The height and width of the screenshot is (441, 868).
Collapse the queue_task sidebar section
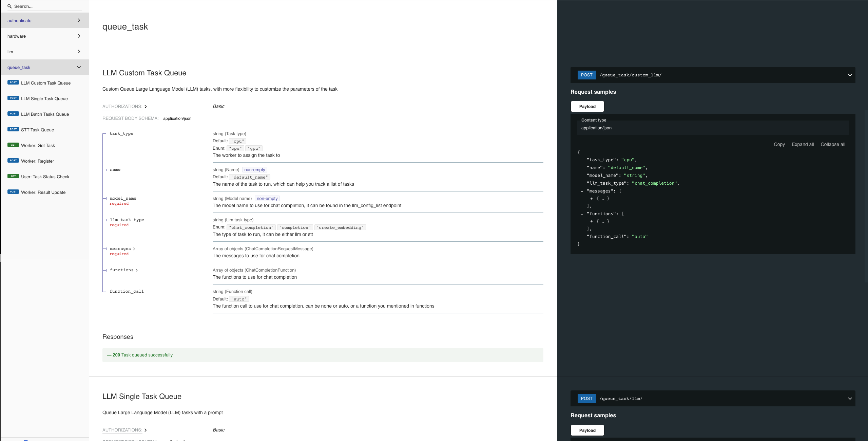79,67
